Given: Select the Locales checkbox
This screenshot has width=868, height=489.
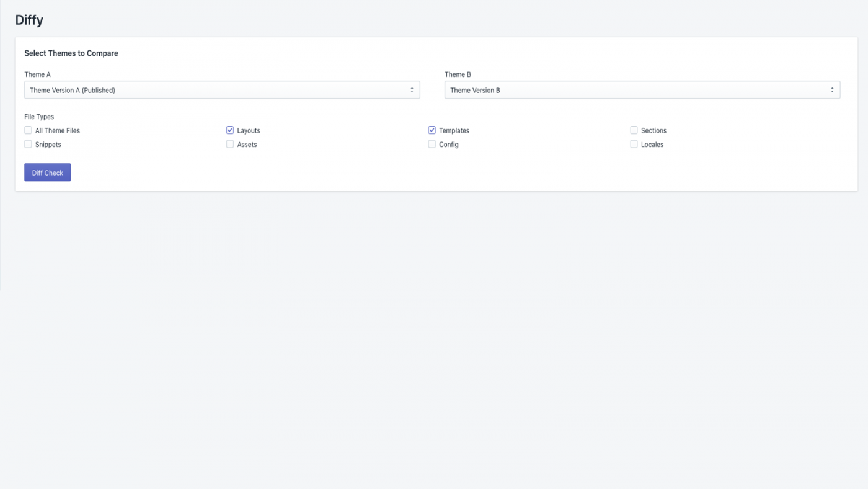Looking at the screenshot, I should pyautogui.click(x=634, y=144).
